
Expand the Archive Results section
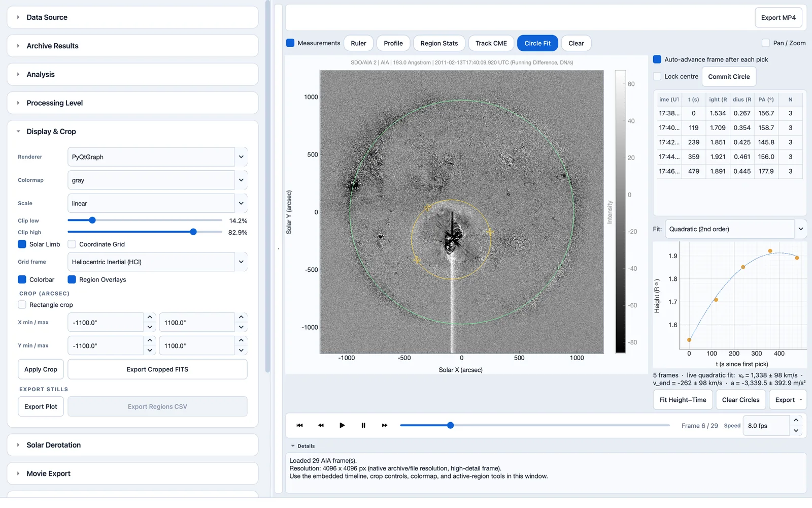pos(132,46)
